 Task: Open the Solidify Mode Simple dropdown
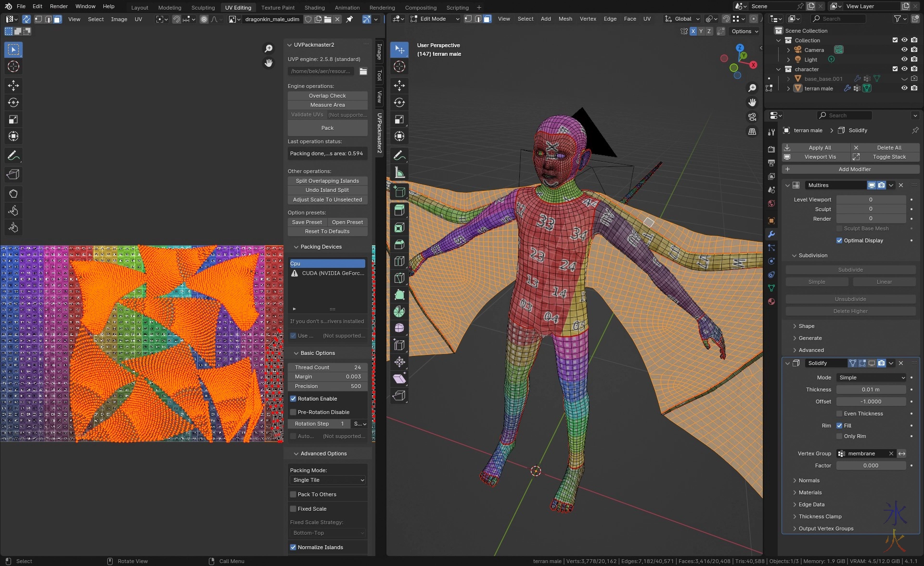(x=871, y=377)
